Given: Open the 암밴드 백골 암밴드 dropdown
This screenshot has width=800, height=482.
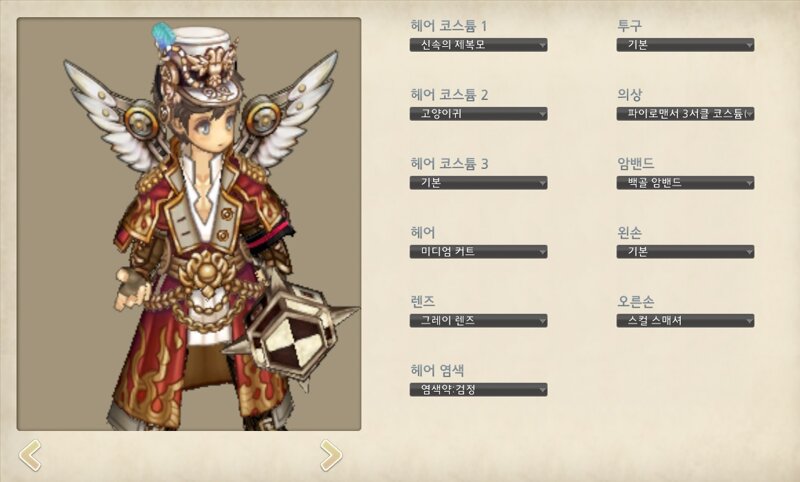Looking at the screenshot, I should (685, 183).
